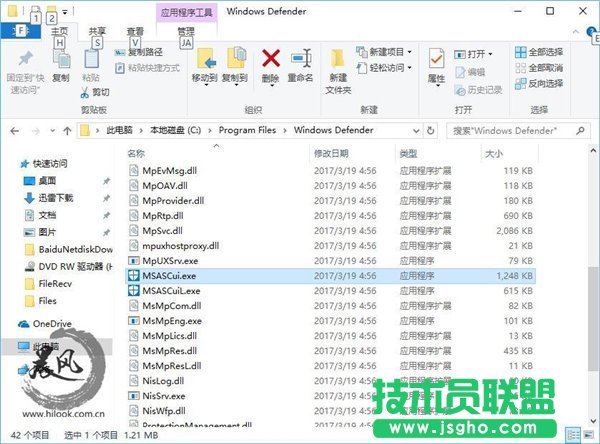This screenshot has width=600, height=444.
Task: Click the Up one level arrow
Action: 67,131
